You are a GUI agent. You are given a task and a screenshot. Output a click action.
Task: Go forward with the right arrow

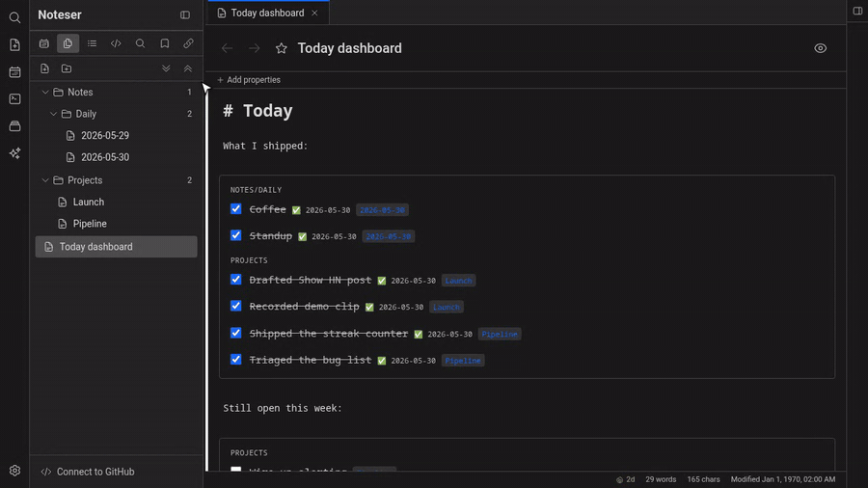click(x=254, y=48)
